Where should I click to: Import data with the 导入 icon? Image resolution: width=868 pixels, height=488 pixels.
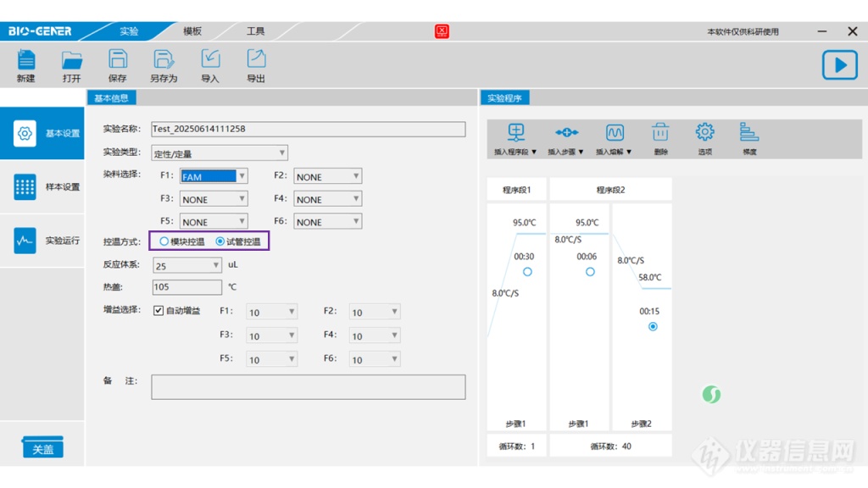(x=210, y=61)
